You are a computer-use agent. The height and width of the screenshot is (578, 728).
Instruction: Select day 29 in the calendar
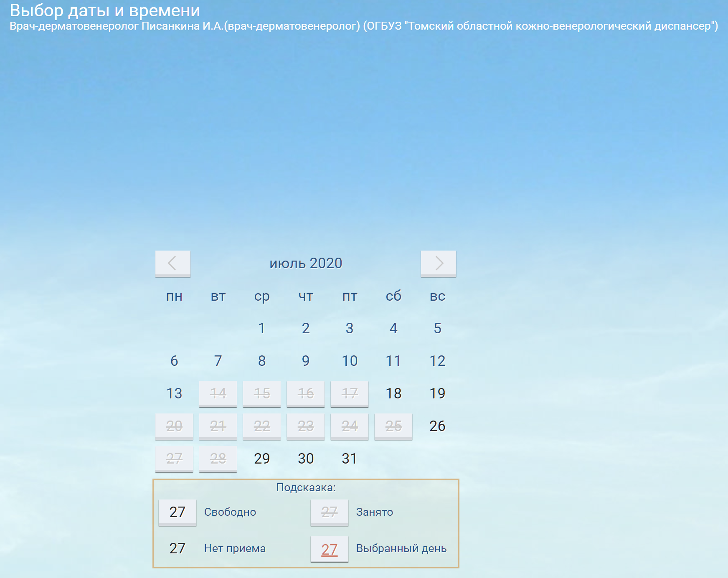(x=262, y=459)
